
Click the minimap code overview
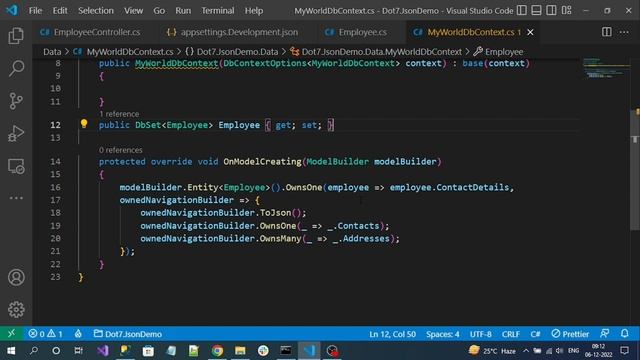[606, 68]
